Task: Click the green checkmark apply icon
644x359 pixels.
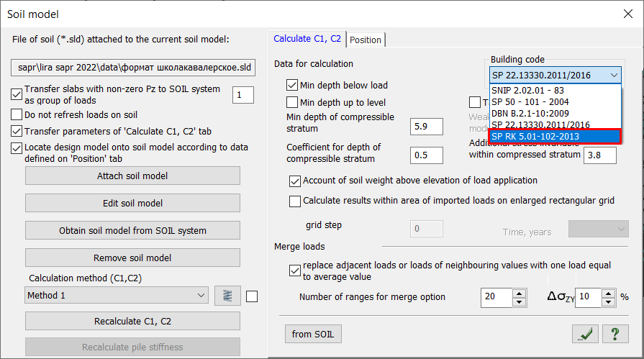Action: point(586,334)
